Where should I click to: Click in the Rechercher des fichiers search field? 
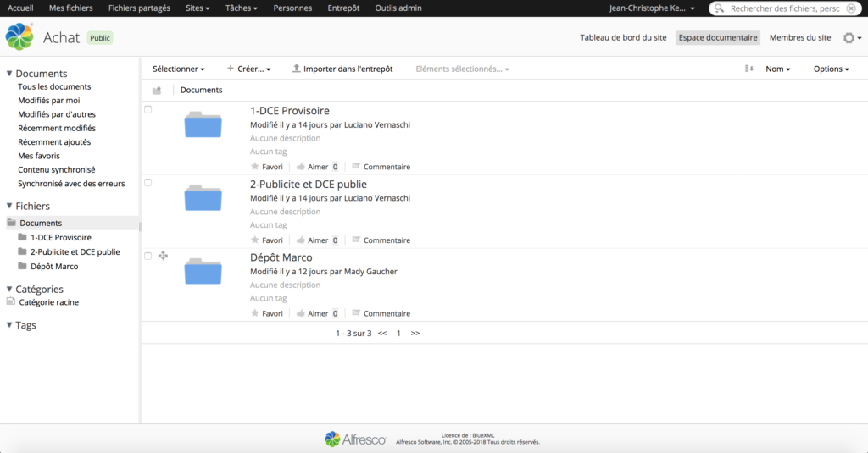pyautogui.click(x=784, y=8)
